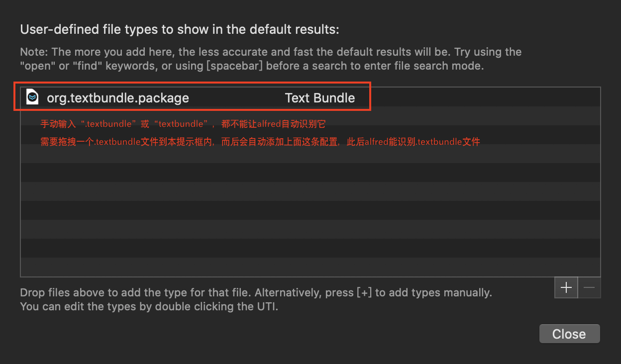The image size is (621, 364).
Task: Click the "open" keyword in the note
Action: click(38, 66)
